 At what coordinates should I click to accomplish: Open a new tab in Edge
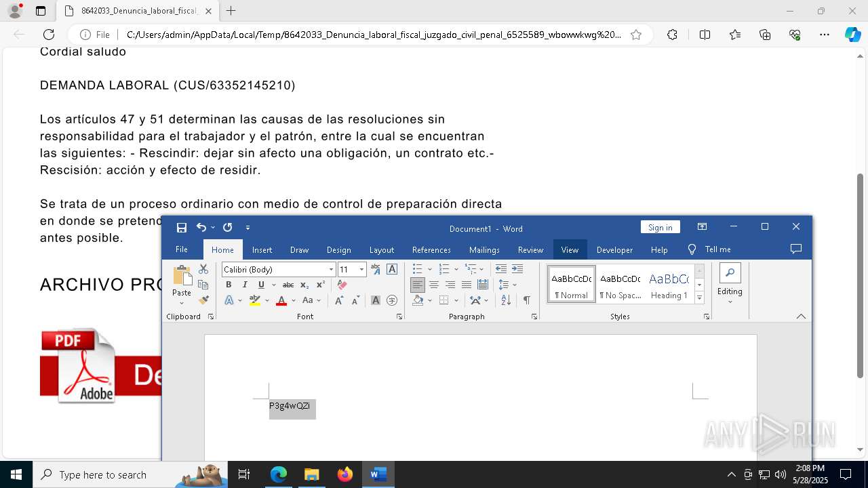[x=231, y=11]
